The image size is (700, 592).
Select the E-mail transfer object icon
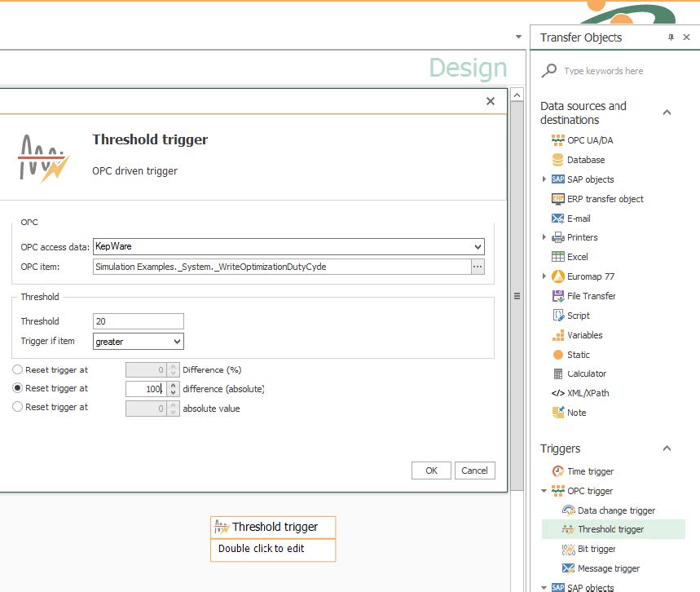(558, 219)
